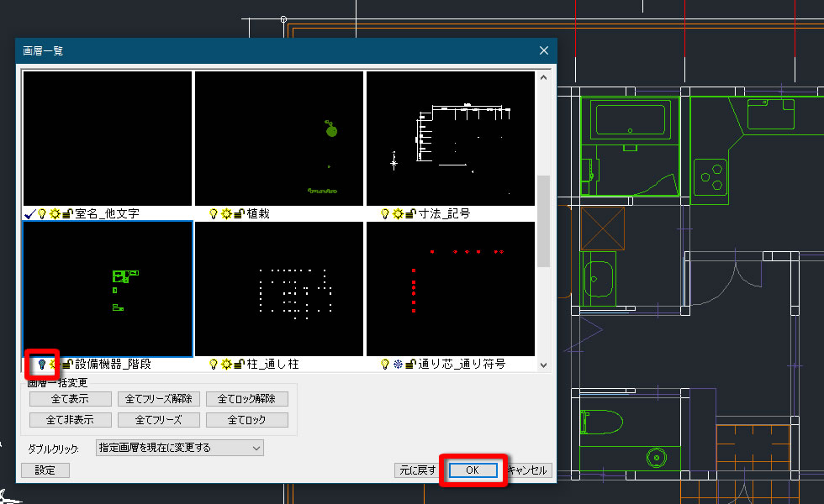Toggle the blue bulb of 設備機器_階段 layer
This screenshot has width=824, height=504.
click(42, 364)
